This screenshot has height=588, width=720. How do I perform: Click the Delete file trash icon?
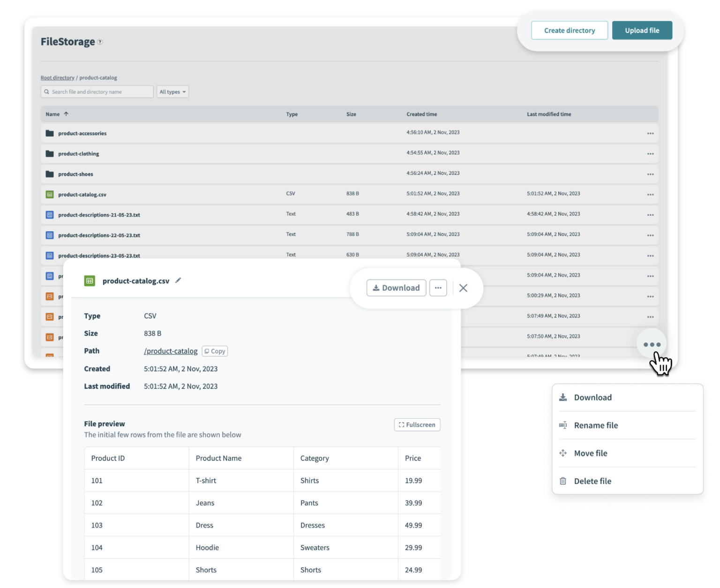(x=562, y=481)
